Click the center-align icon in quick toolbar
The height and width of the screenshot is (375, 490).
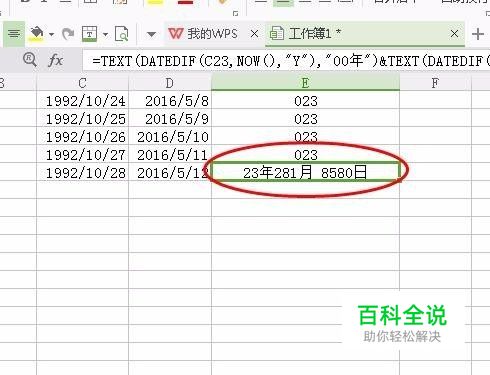(x=14, y=34)
